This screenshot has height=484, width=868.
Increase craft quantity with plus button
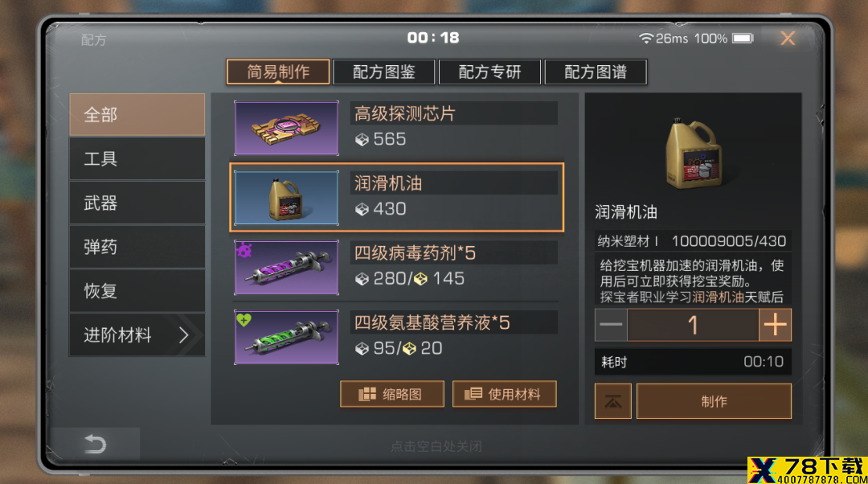point(775,325)
